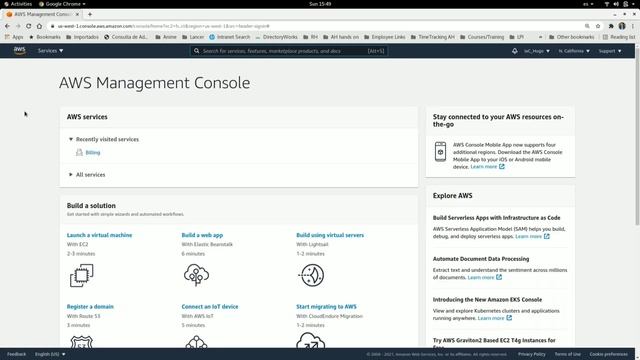The width and height of the screenshot is (640, 360).
Task: Click the Elastic Beanstalk tree icon
Action: click(x=196, y=275)
